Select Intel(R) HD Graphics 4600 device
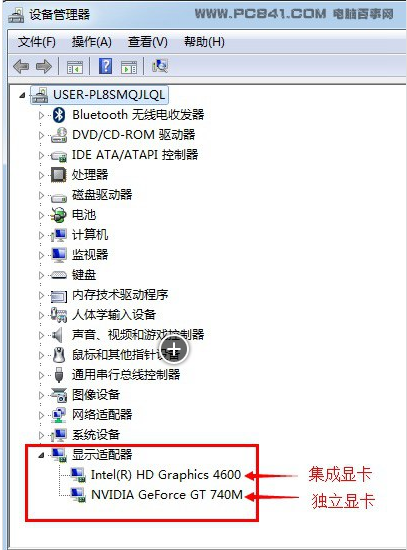 (166, 475)
